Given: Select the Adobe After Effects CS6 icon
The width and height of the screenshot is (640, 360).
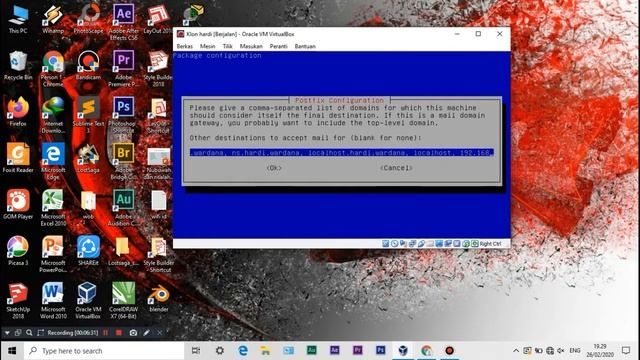Looking at the screenshot, I should click(x=123, y=22).
